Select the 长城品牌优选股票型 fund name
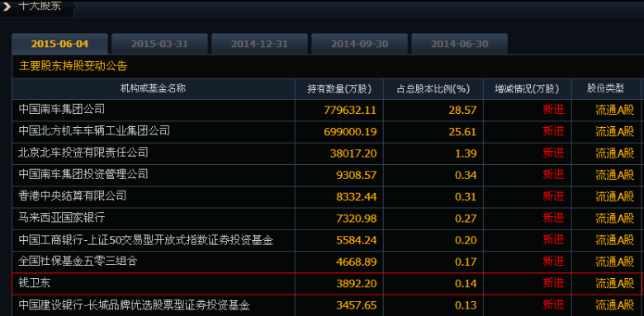 coord(135,305)
